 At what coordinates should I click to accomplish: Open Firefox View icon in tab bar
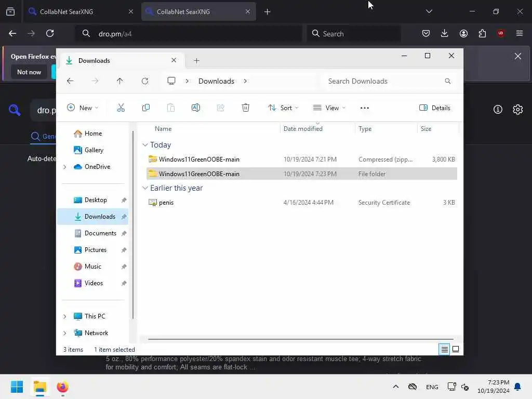10,11
